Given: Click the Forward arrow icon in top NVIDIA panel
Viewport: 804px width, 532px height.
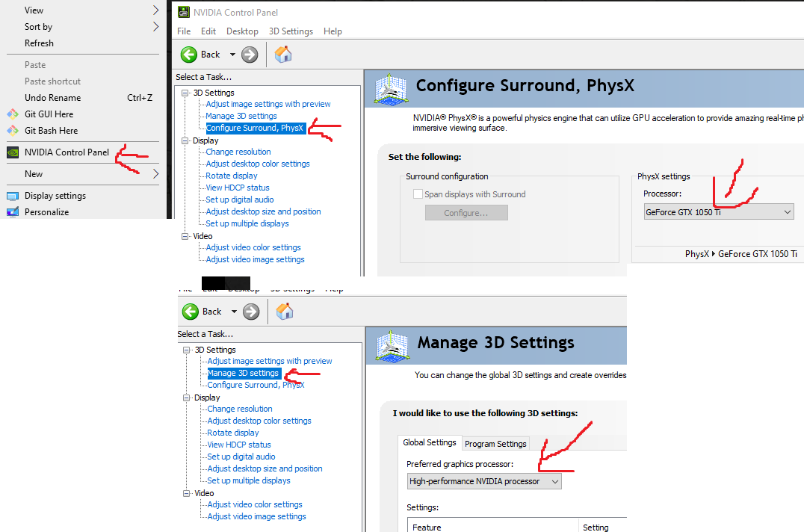Looking at the screenshot, I should [x=250, y=55].
